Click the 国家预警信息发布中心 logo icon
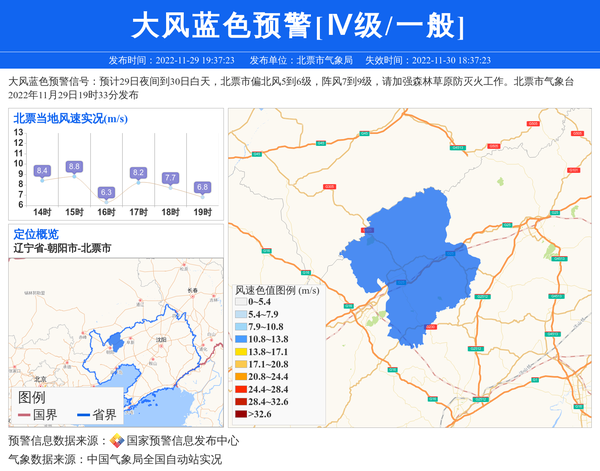This screenshot has height=471, width=600. [117, 441]
